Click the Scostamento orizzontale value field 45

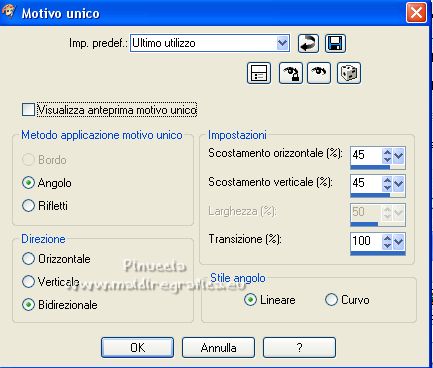pyautogui.click(x=366, y=155)
